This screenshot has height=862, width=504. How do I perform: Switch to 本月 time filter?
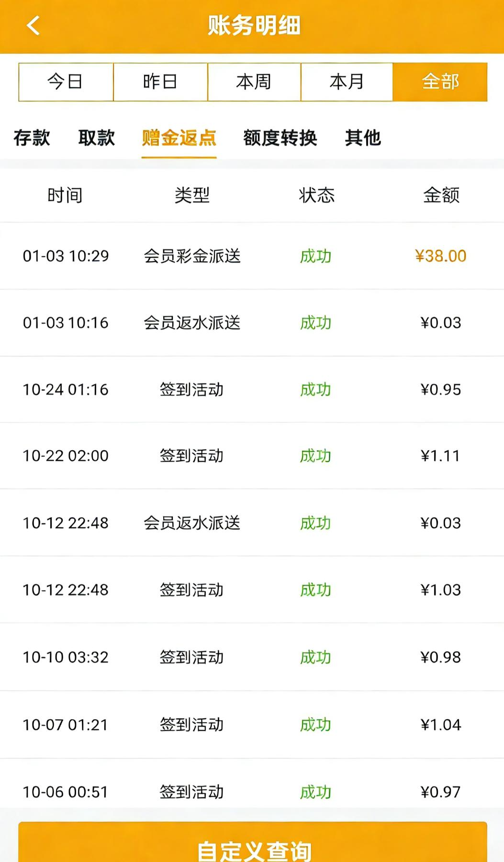coord(347,82)
